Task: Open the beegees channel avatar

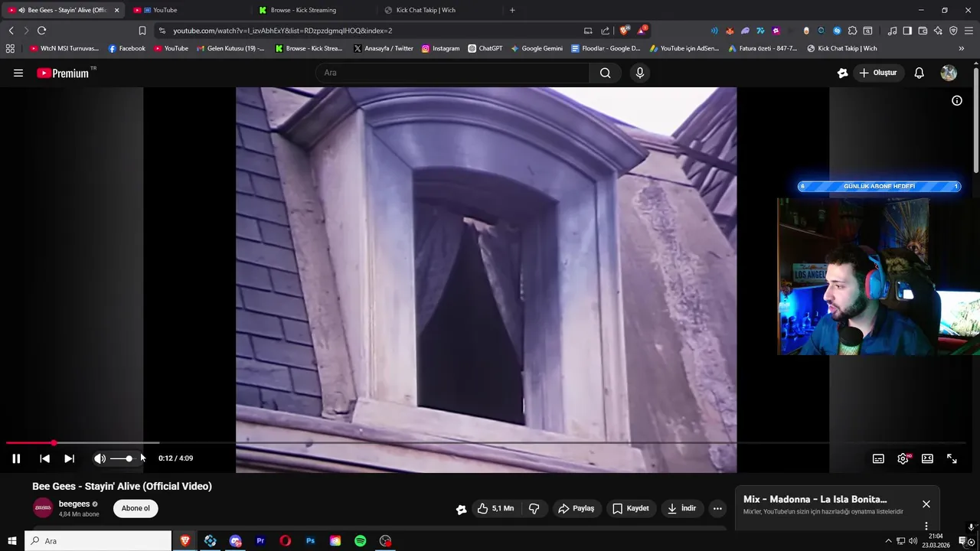Action: [x=43, y=508]
